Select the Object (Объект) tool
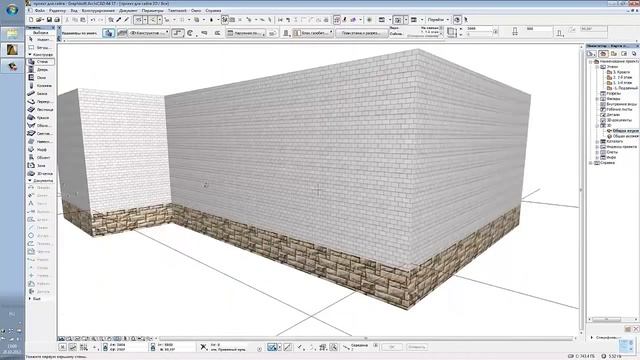Image resolution: width=640 pixels, height=360 pixels. [x=40, y=158]
